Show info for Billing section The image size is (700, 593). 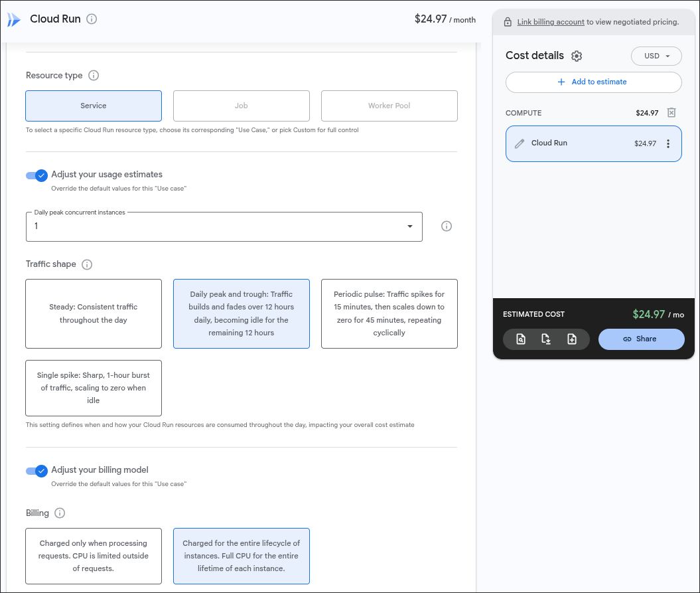point(60,513)
